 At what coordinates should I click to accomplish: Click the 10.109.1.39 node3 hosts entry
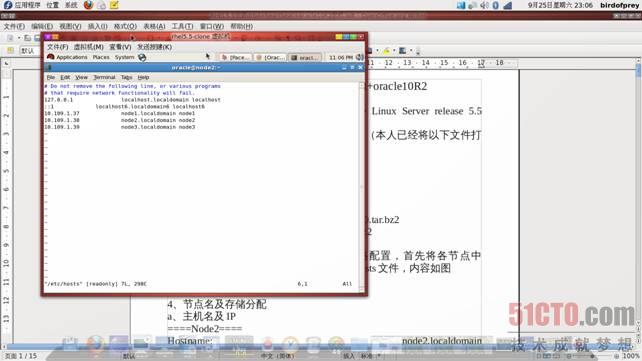[120, 127]
